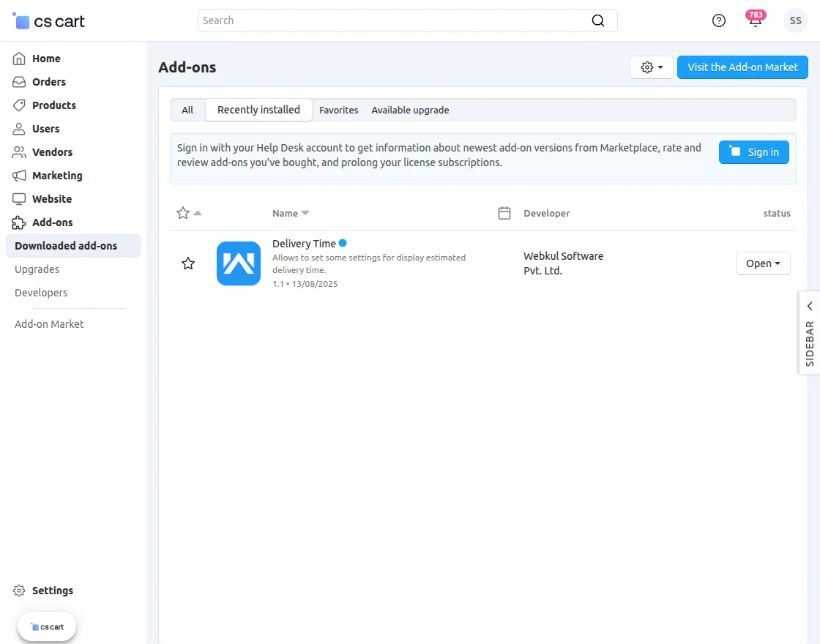Click the Home house icon in the sidebar

19,59
